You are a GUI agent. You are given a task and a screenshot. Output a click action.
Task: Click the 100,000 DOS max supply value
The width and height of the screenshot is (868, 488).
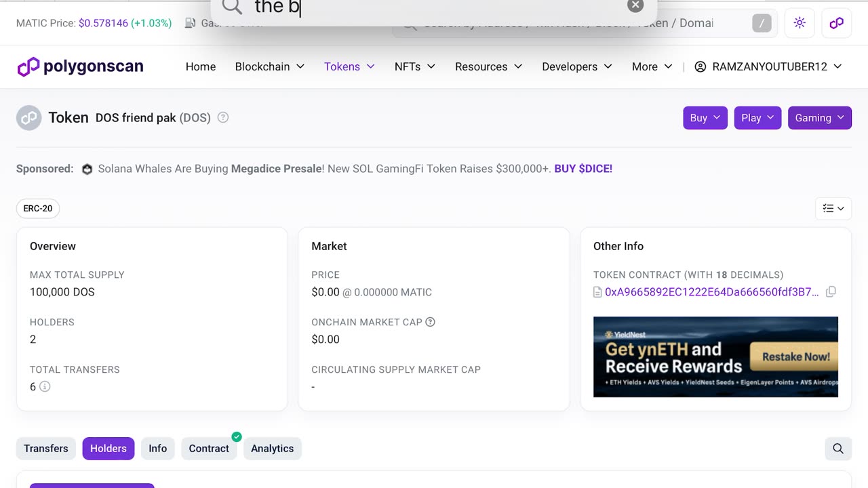pos(62,292)
